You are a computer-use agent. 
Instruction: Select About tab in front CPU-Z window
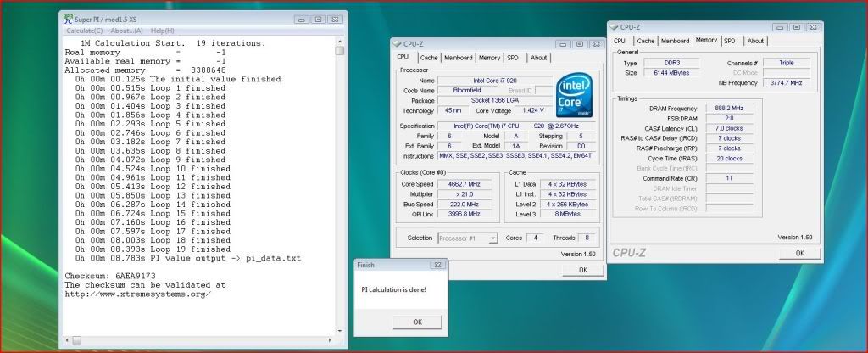pos(538,58)
